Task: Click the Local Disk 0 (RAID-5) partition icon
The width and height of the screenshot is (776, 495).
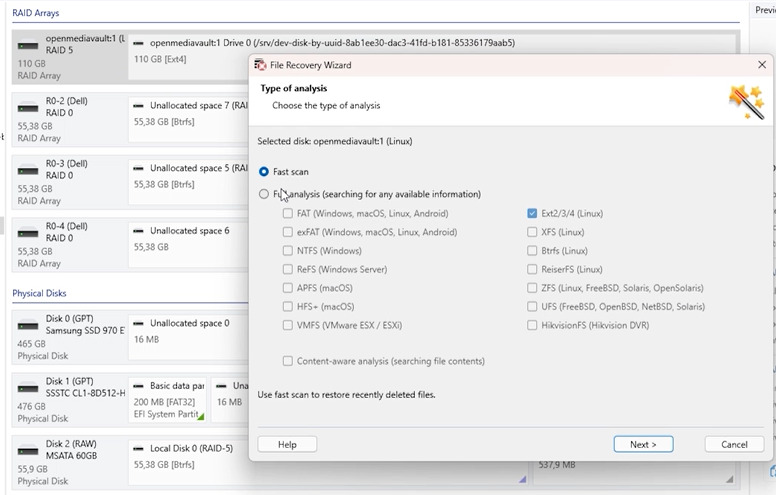Action: point(139,449)
